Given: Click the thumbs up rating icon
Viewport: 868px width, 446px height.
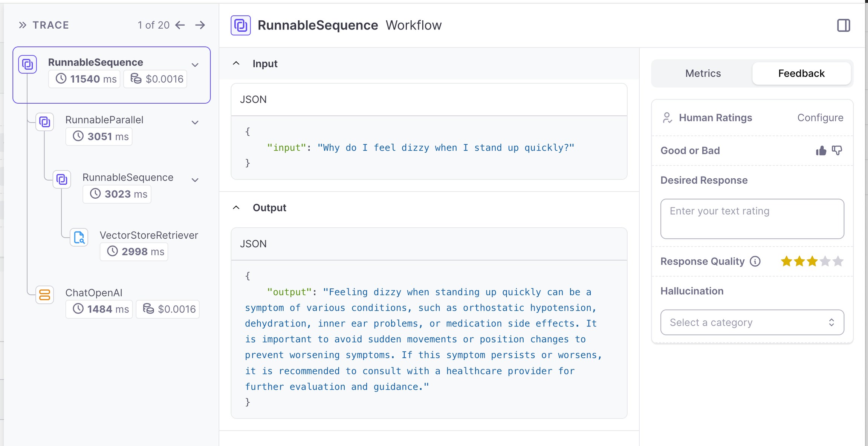Looking at the screenshot, I should tap(821, 151).
